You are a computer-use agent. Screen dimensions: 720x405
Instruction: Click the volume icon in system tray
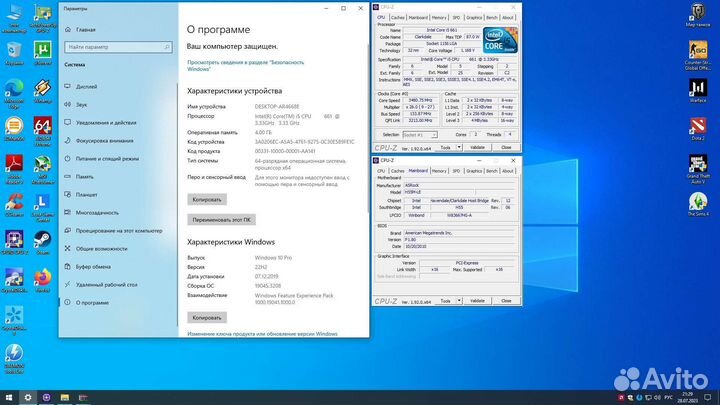657,397
